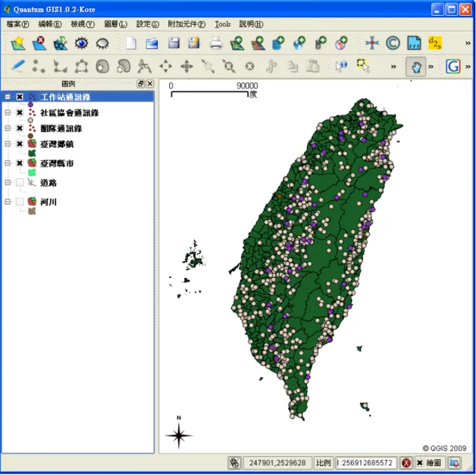Open the 圖層(L) menu
The width and height of the screenshot is (476, 475).
coord(115,24)
